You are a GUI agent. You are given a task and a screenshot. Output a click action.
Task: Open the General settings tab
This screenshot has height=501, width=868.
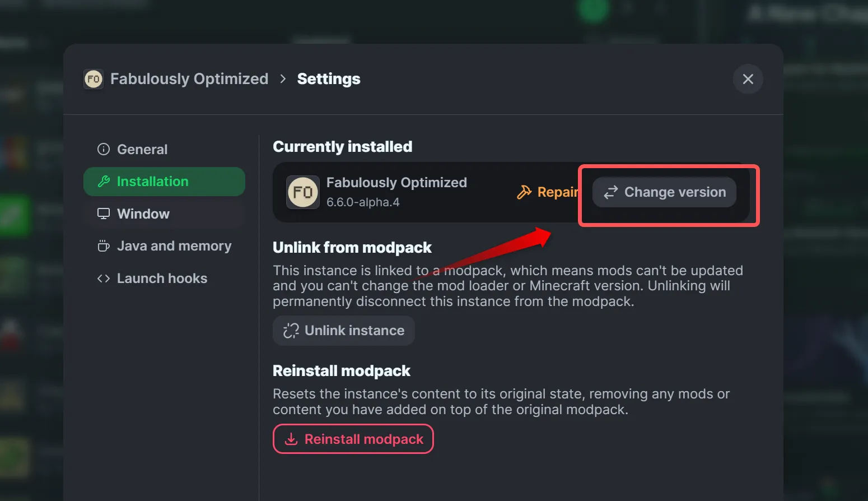click(142, 150)
